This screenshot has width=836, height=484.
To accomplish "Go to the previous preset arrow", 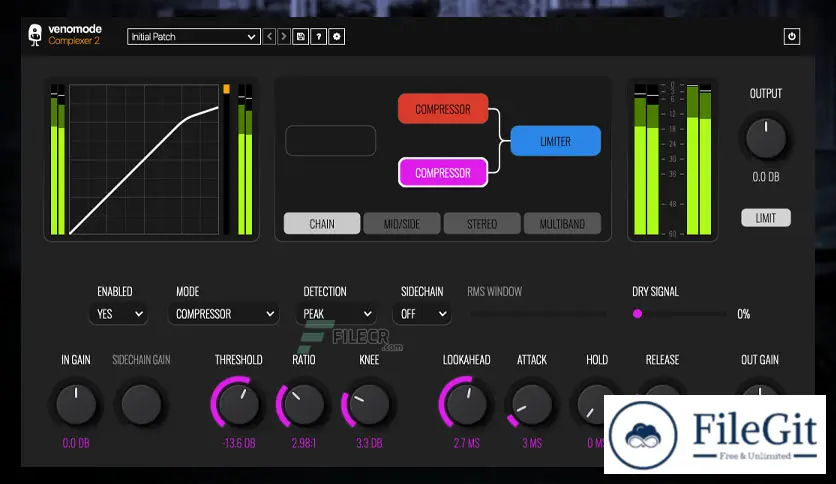I will (269, 37).
